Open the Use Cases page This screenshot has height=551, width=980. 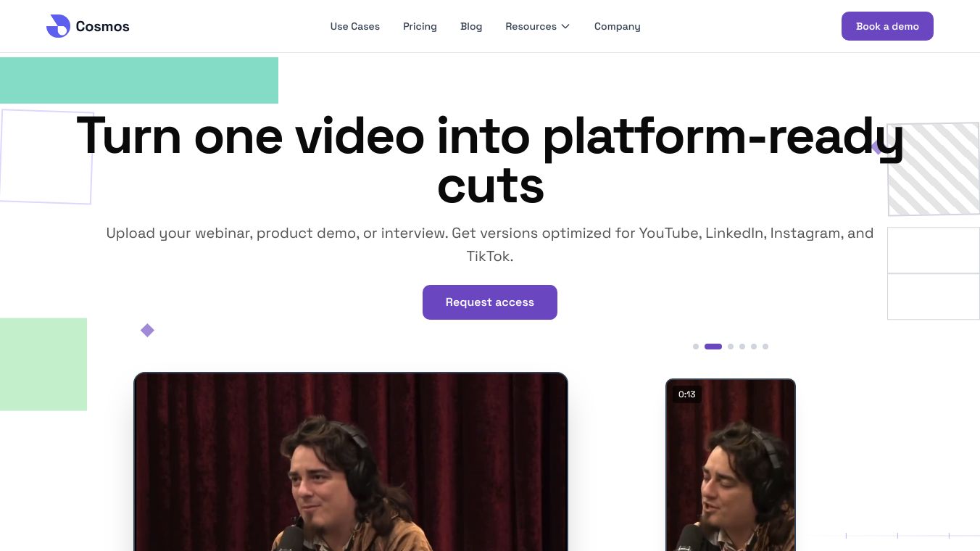pyautogui.click(x=355, y=26)
